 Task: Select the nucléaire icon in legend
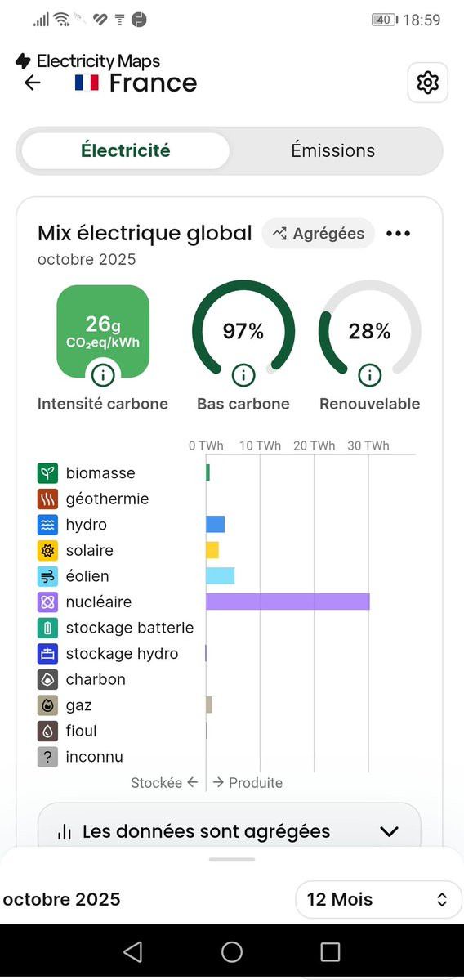coord(47,602)
